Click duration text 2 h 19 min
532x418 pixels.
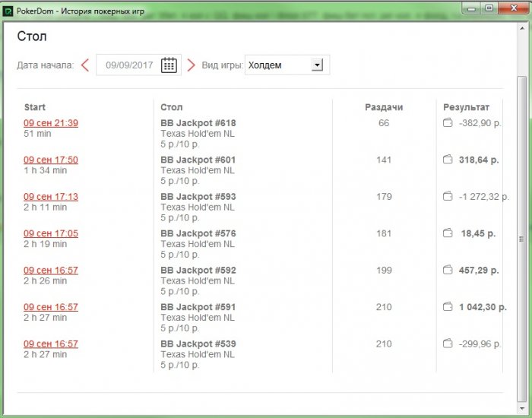pyautogui.click(x=45, y=244)
